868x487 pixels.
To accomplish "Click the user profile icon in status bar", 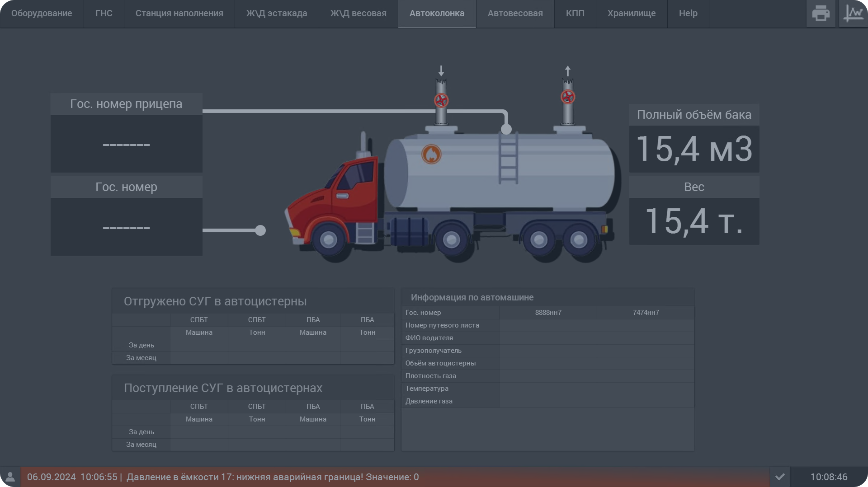I will (x=10, y=477).
